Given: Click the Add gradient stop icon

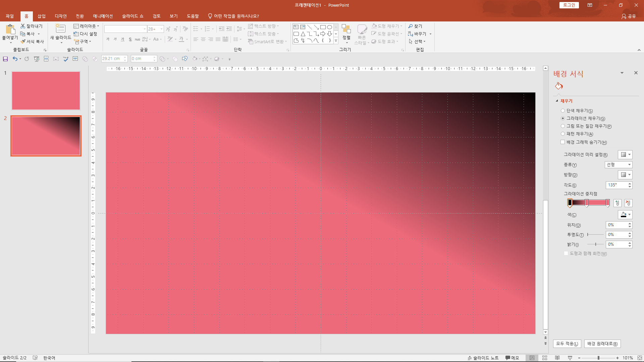Looking at the screenshot, I should [617, 203].
